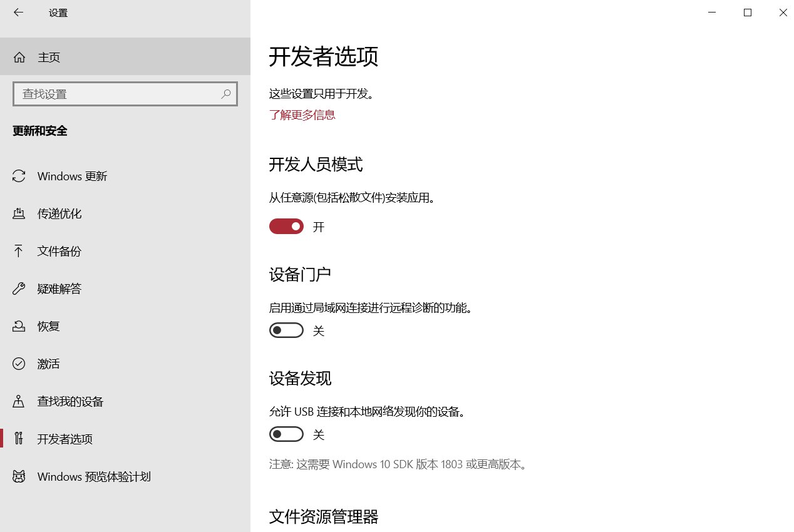Click the Windows 更新 sync icon
The image size is (794, 532).
pos(19,176)
